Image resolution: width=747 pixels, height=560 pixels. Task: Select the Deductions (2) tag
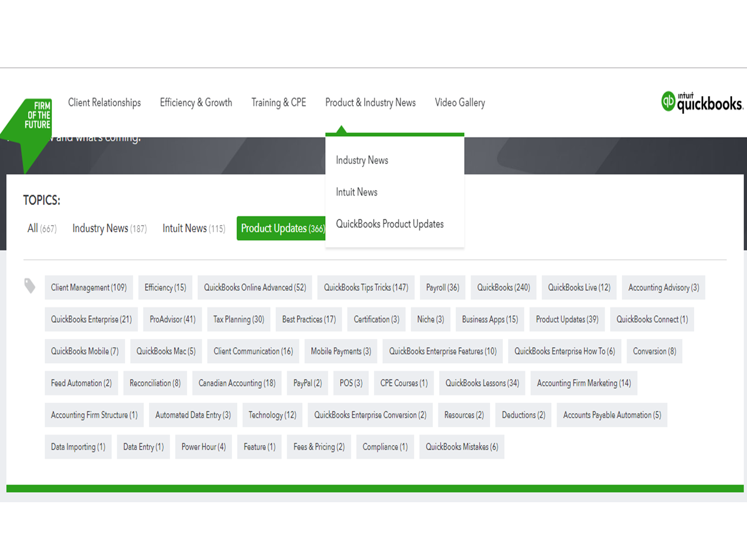pos(524,415)
